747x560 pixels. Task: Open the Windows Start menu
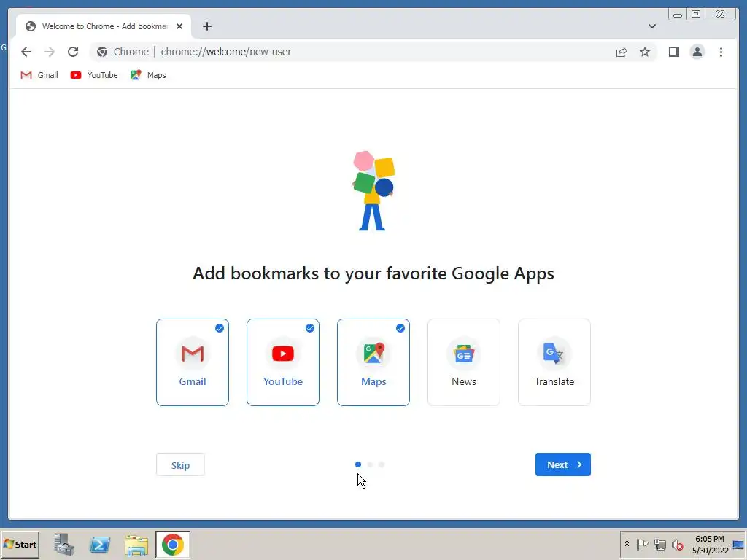coord(20,544)
